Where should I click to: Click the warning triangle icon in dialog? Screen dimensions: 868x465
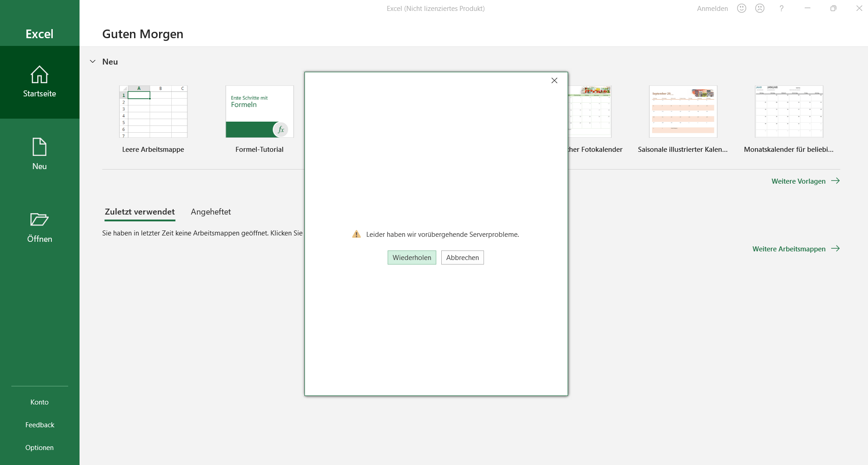click(356, 234)
